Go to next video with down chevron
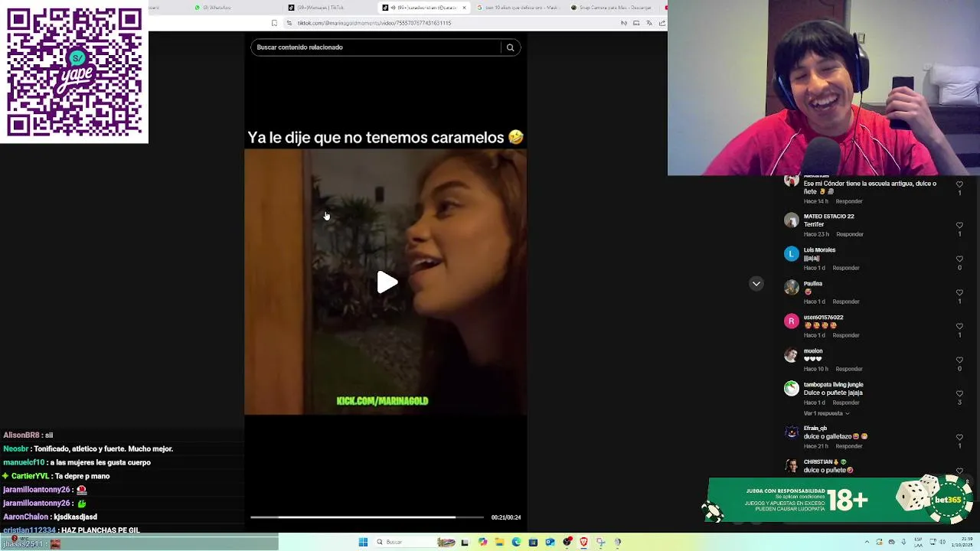 (756, 284)
